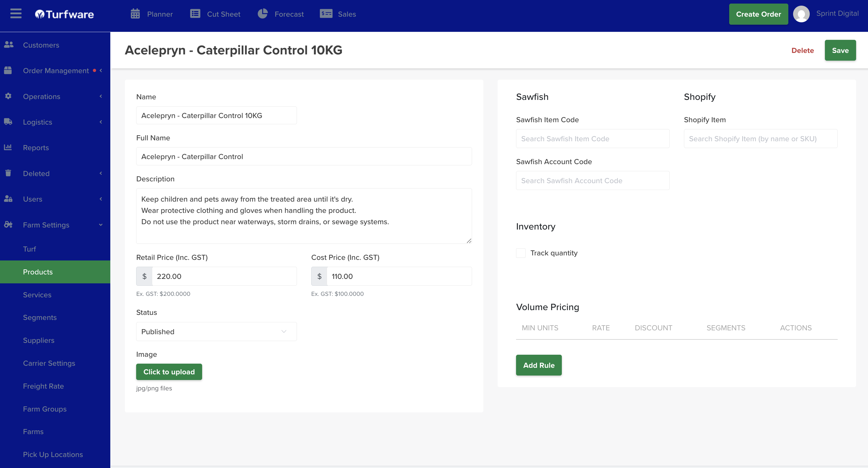
Task: Click the dollar sign on Cost Price
Action: tap(319, 276)
